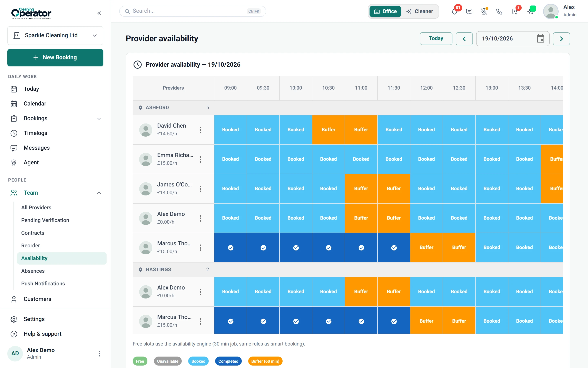
Task: Open Pending Verification list
Action: (62, 220)
